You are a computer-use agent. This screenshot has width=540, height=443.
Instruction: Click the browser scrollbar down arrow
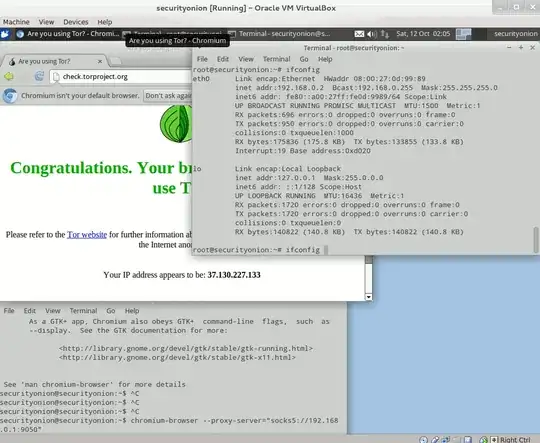tap(368, 297)
